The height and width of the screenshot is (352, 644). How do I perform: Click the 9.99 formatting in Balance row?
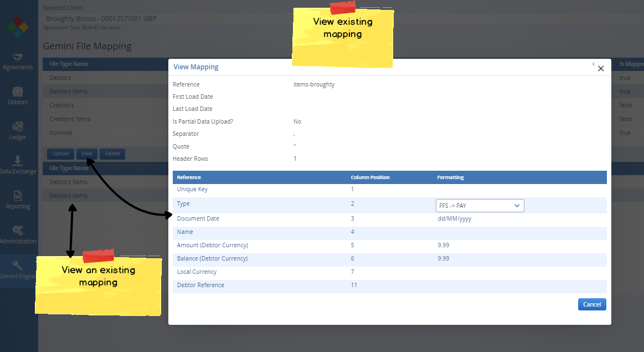pos(443,259)
